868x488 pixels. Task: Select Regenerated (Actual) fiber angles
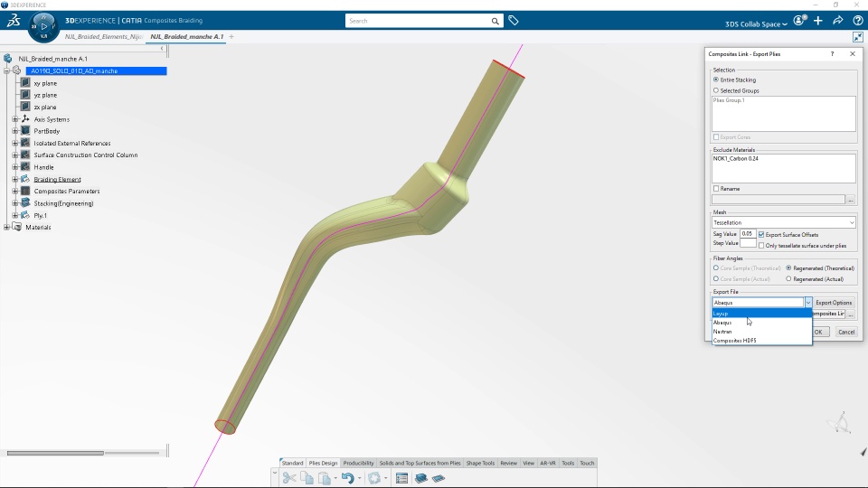point(788,279)
